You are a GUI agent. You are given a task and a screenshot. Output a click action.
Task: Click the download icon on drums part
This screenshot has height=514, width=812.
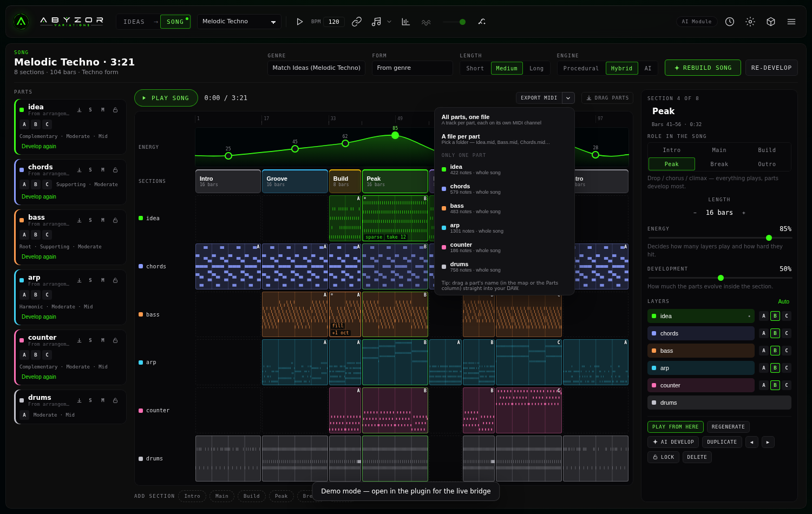click(79, 400)
